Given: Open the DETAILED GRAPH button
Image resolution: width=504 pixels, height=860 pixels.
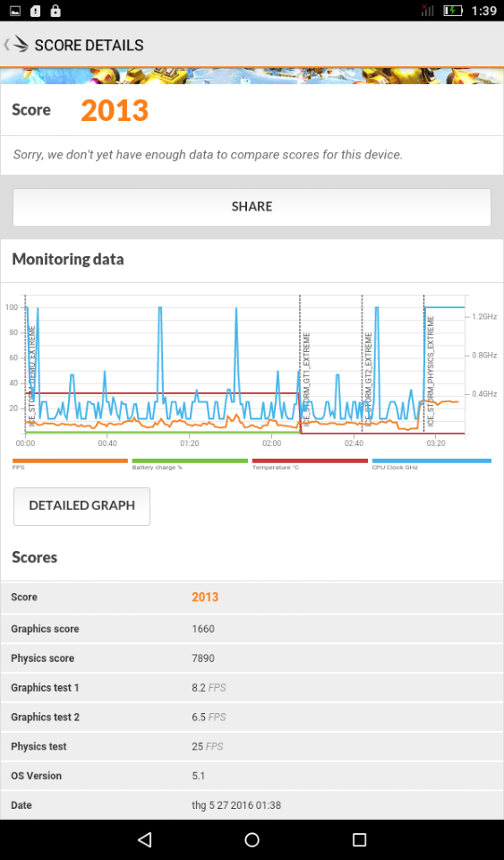Looking at the screenshot, I should [x=81, y=505].
